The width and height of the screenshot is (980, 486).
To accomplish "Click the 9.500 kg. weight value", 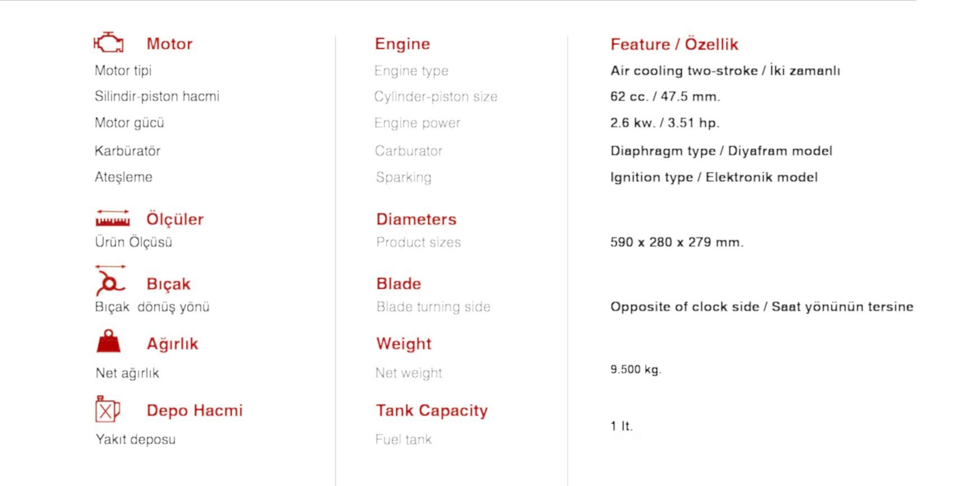I will point(636,369).
